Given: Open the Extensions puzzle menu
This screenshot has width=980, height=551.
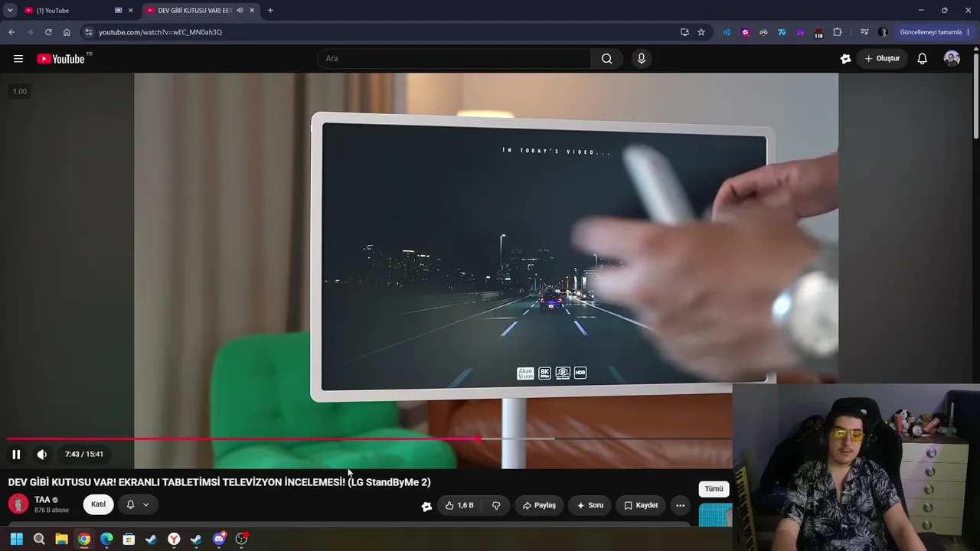Looking at the screenshot, I should click(x=837, y=32).
